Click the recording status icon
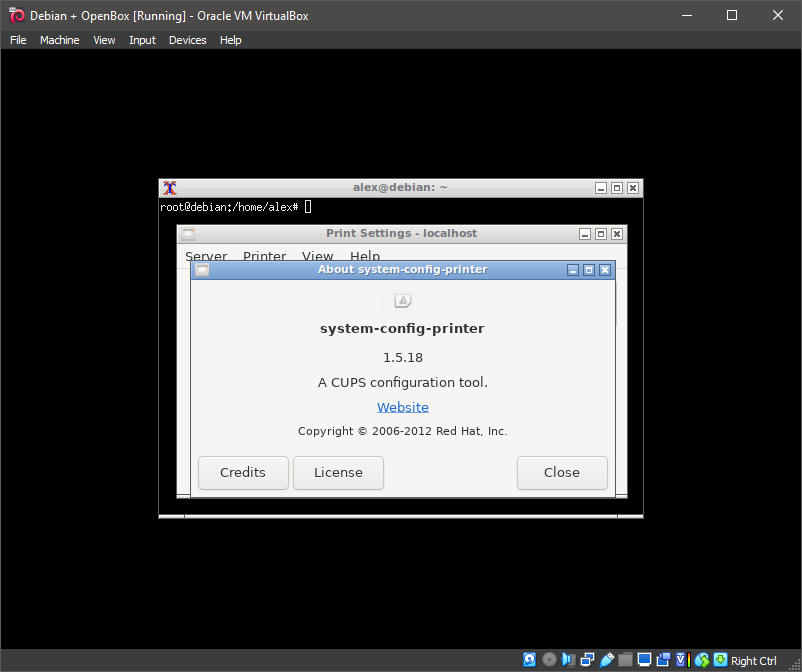Viewport: 802px width, 672px height. (663, 659)
